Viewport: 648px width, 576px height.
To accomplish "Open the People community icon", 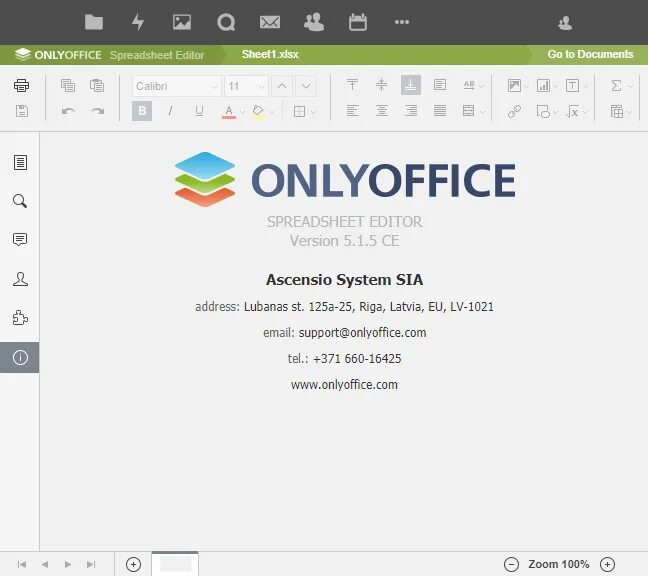I will 314,22.
